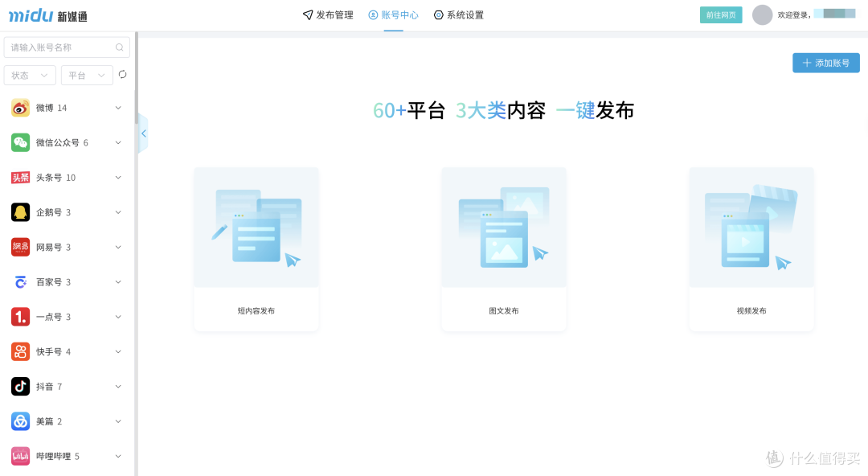Switch to the 账号中心 tab
868x476 pixels.
point(394,15)
